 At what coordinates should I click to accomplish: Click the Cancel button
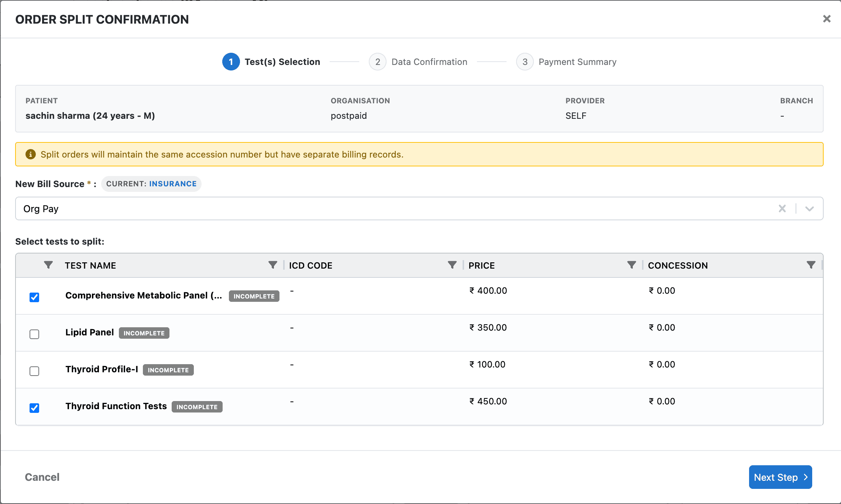(42, 477)
